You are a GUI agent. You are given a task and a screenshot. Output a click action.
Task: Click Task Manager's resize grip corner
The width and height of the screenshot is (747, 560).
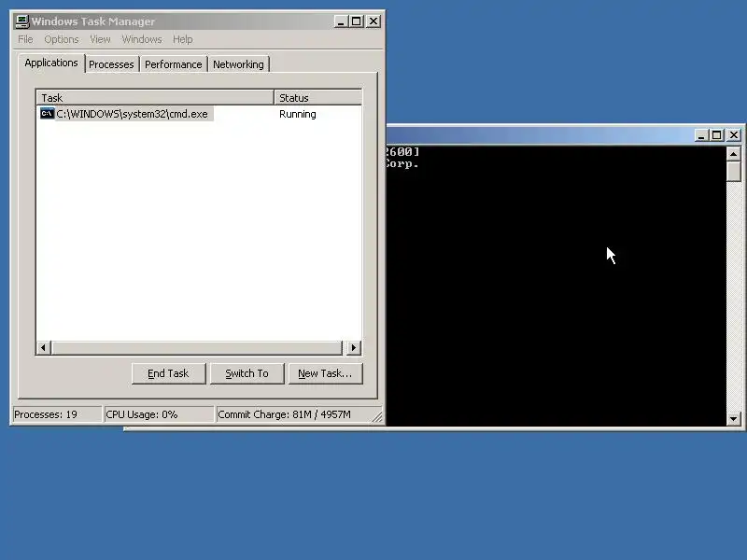[x=377, y=416]
